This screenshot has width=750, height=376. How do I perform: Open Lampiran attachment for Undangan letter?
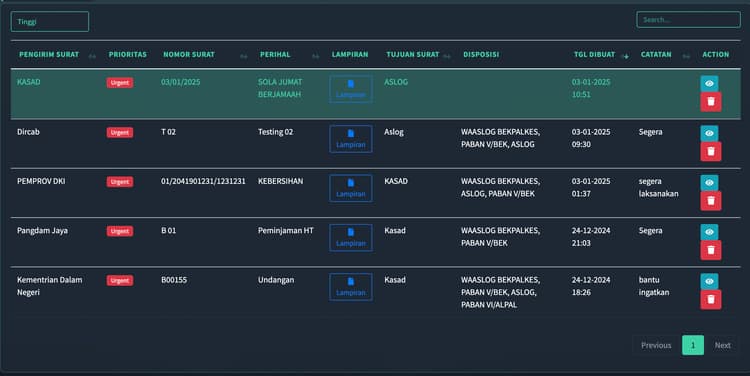pyautogui.click(x=351, y=287)
